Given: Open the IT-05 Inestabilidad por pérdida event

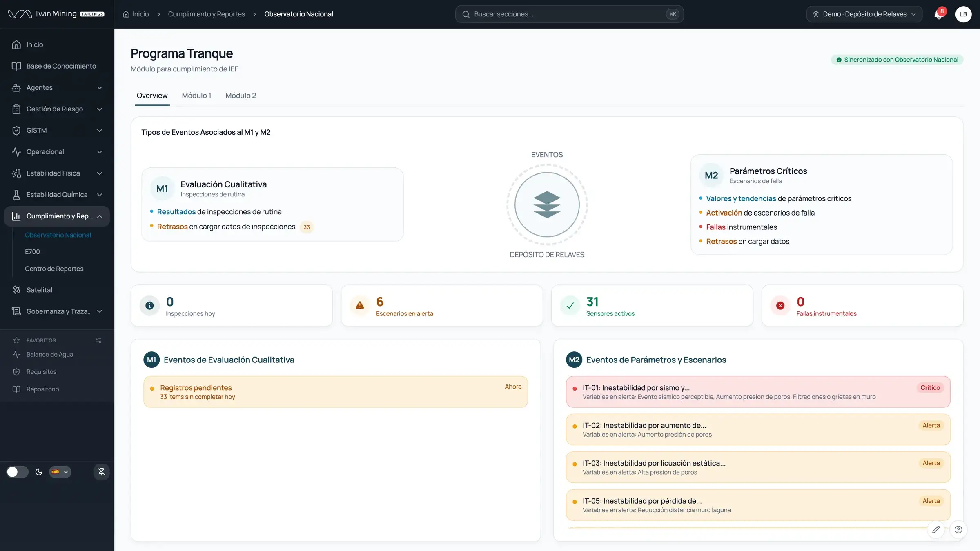Looking at the screenshot, I should point(758,505).
